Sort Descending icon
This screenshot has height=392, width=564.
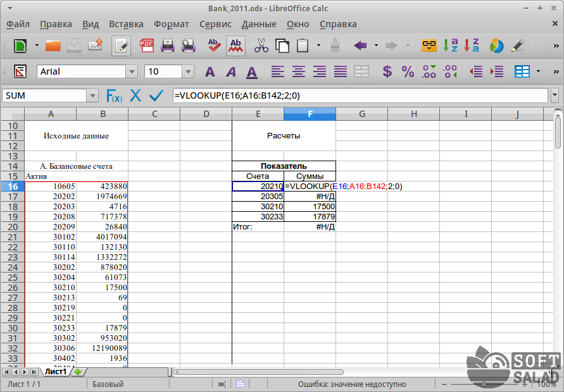[x=472, y=46]
